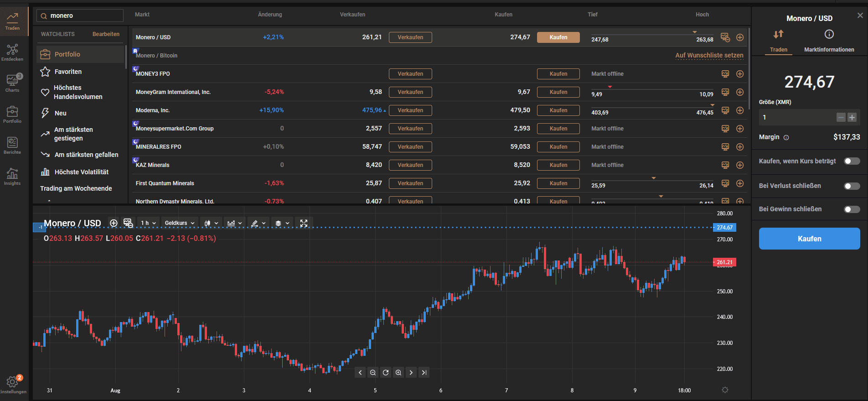This screenshot has width=868, height=401.
Task: Click Monero / Bitcoin market row
Action: (440, 56)
